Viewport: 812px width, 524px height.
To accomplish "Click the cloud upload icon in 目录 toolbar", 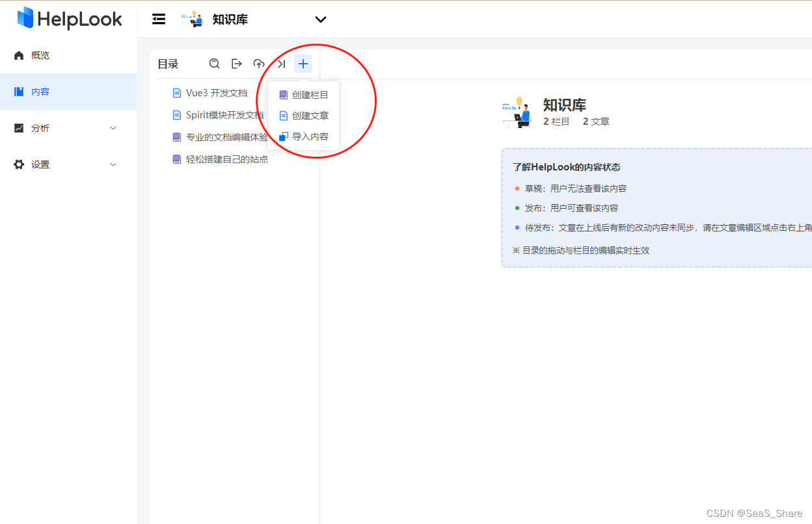I will 259,64.
